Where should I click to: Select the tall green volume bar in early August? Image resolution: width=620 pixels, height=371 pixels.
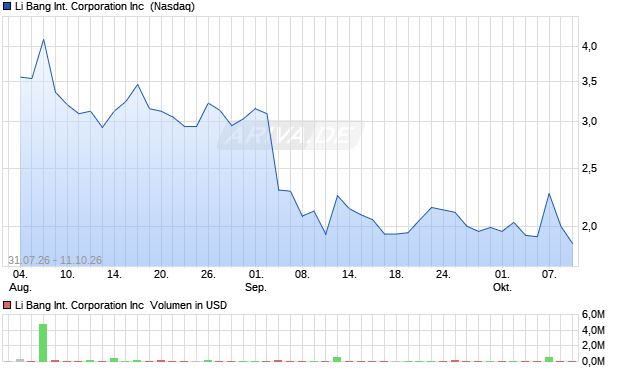pos(43,343)
